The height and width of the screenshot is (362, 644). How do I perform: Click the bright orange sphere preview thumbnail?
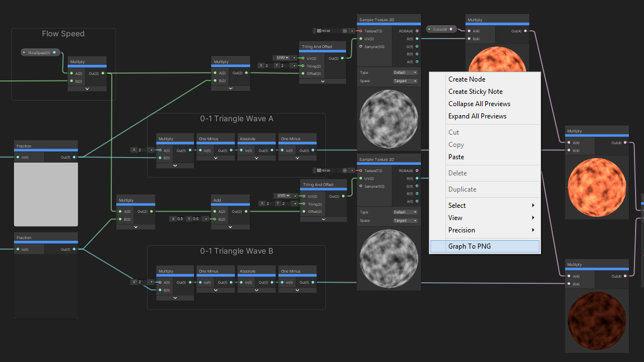pos(597,187)
